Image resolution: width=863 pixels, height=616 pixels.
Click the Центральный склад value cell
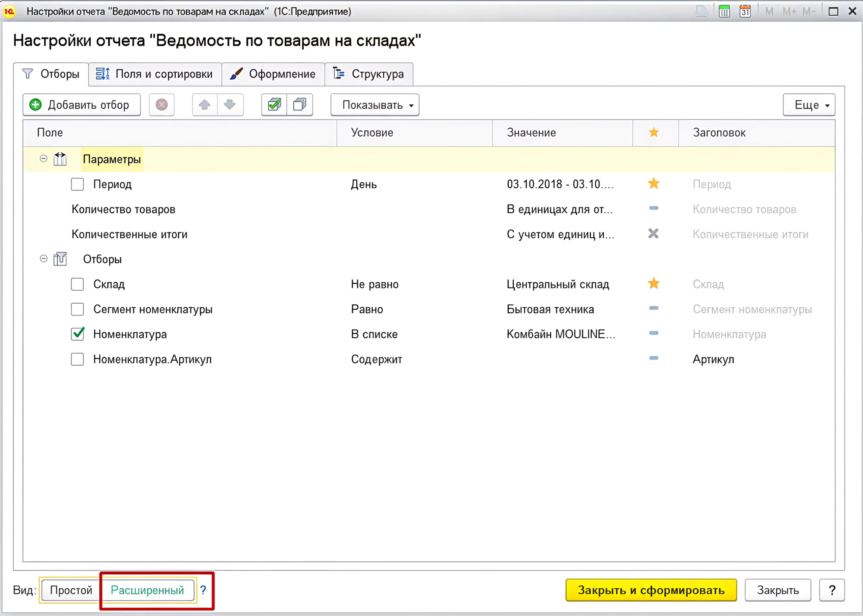tap(562, 284)
